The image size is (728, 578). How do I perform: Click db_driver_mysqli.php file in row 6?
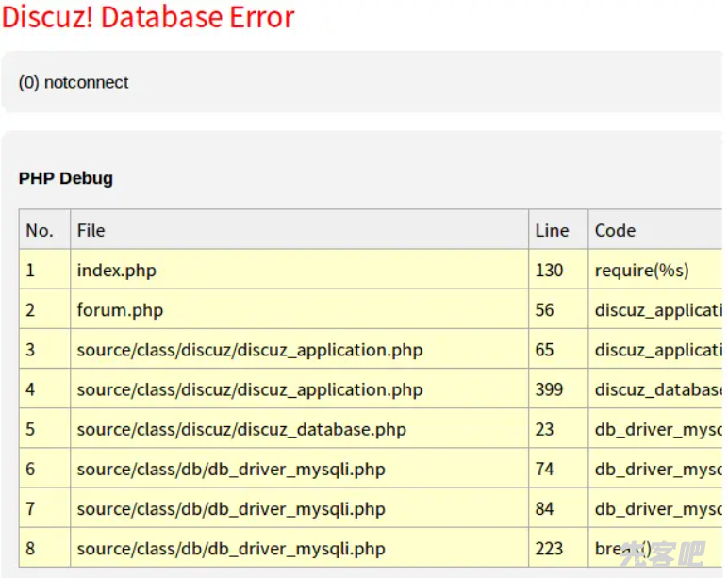pos(231,469)
